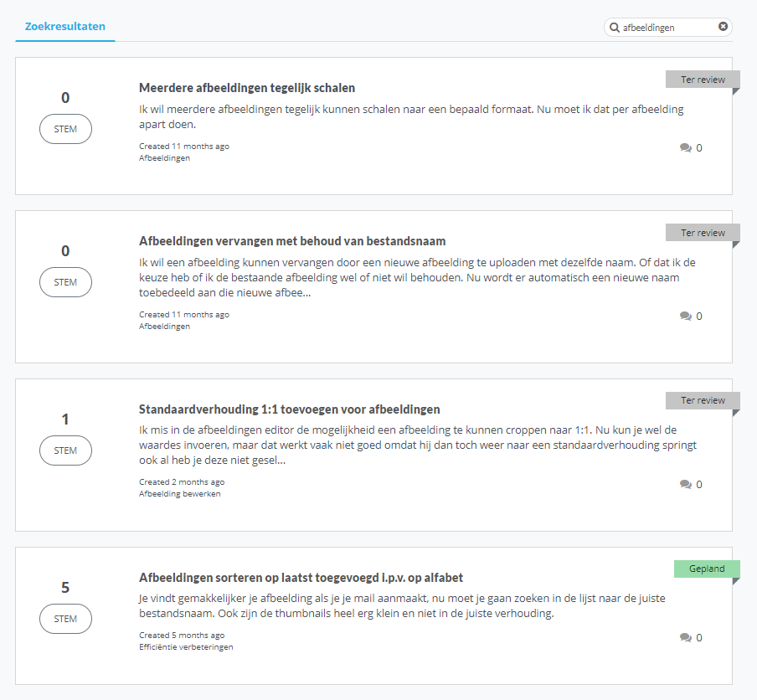This screenshot has height=700, width=757.
Task: Click the search magnifier icon
Action: click(x=614, y=28)
